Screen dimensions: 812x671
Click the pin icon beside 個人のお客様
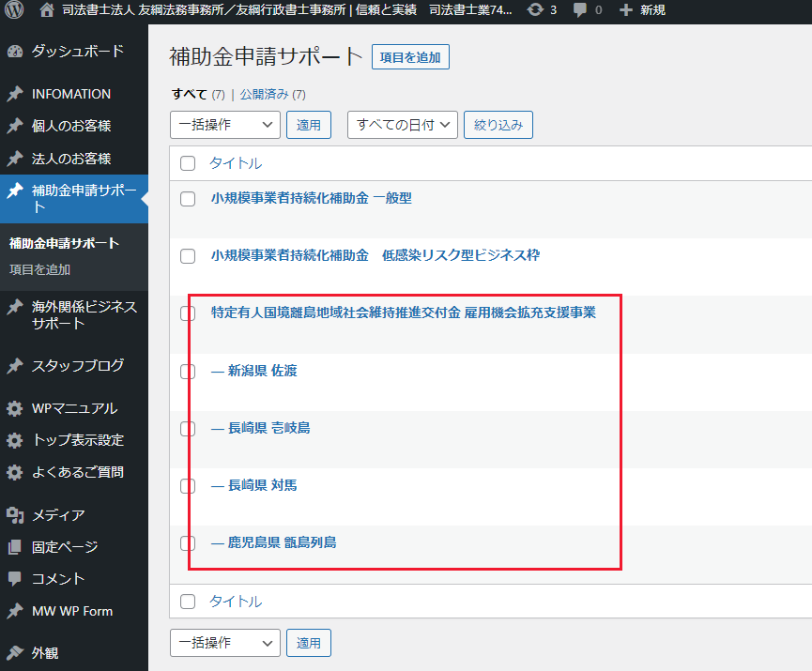coord(15,126)
